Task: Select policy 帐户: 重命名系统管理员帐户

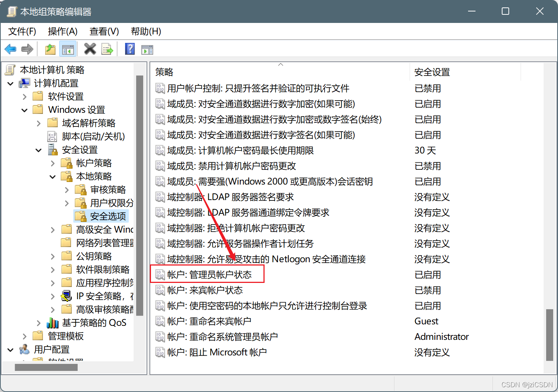Action: point(222,337)
